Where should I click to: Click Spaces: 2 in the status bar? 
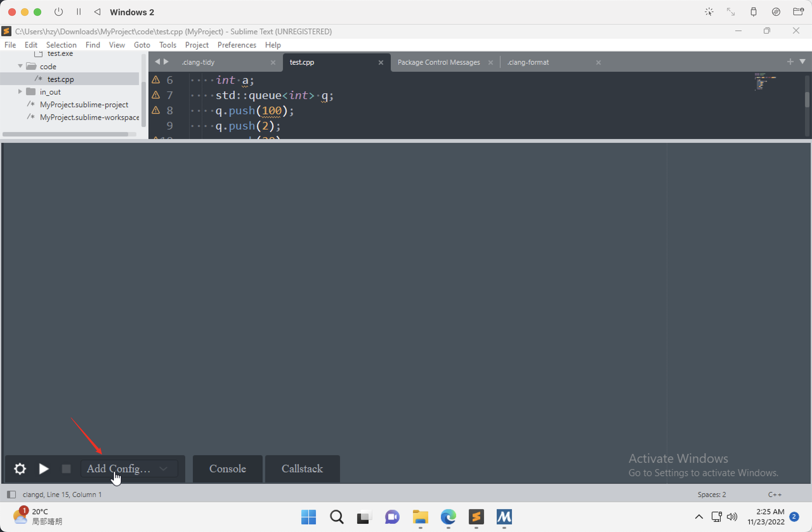712,494
